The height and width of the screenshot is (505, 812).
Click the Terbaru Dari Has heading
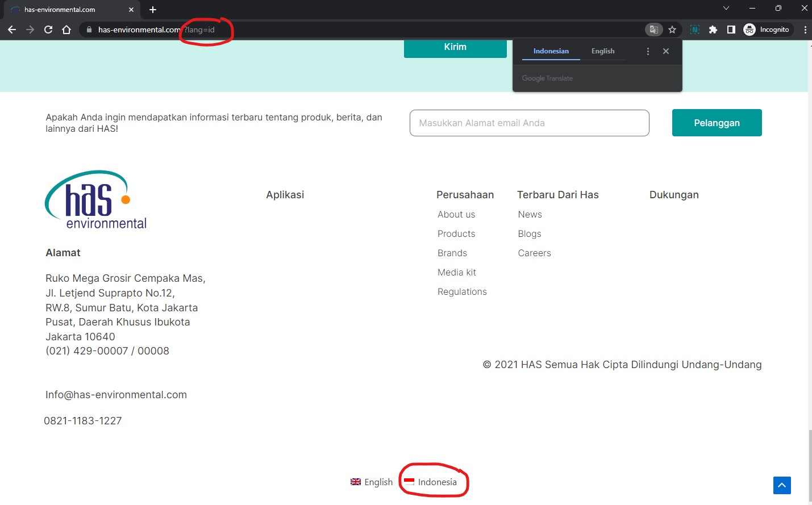click(x=558, y=195)
